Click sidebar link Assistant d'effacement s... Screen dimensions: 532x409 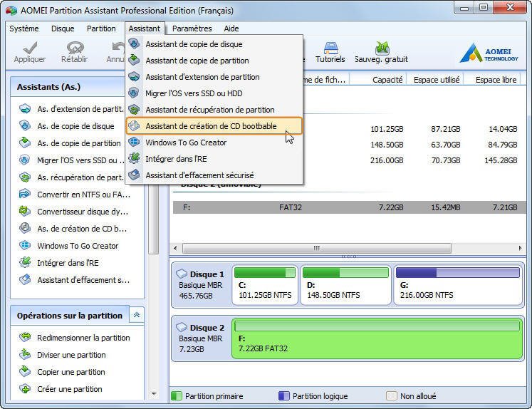[x=83, y=280]
